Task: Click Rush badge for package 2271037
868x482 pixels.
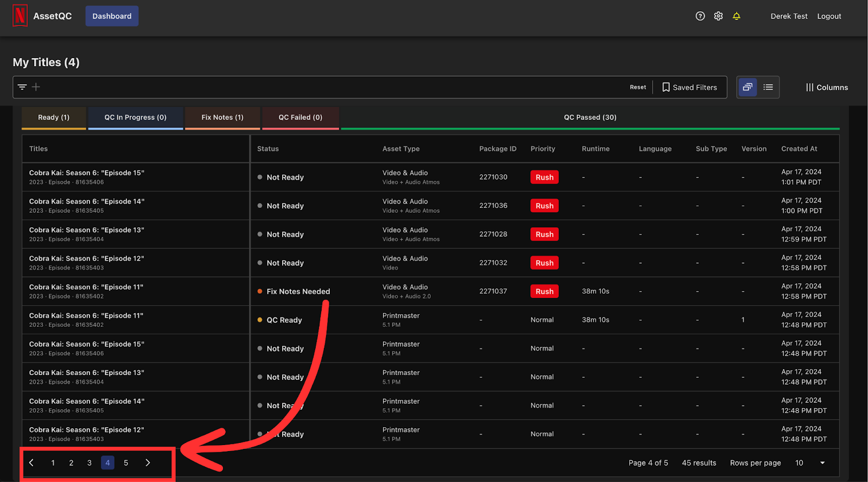Action: point(545,291)
